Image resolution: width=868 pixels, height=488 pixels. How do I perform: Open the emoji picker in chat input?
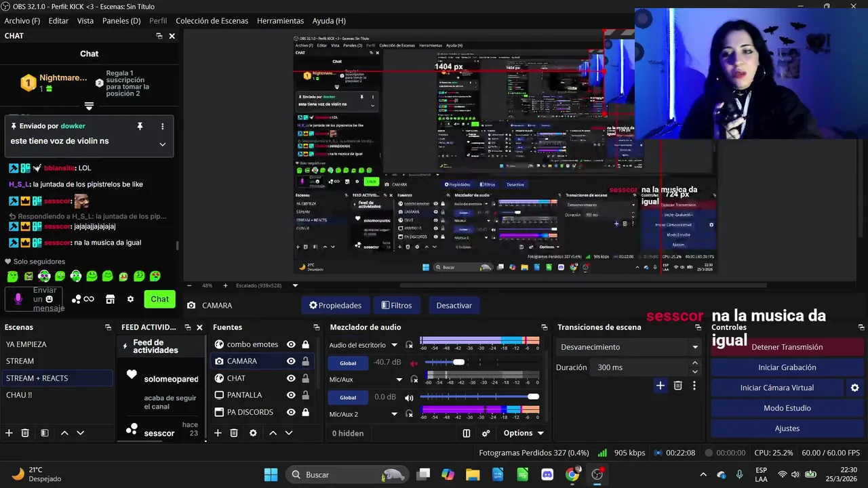point(50,299)
